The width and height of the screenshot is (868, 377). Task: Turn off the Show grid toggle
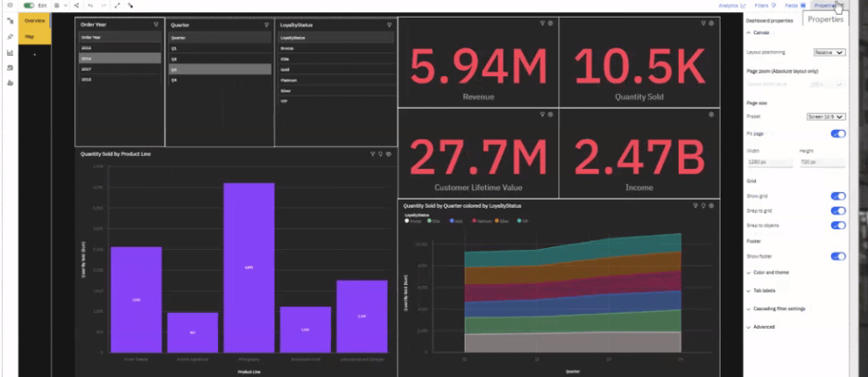coord(837,196)
